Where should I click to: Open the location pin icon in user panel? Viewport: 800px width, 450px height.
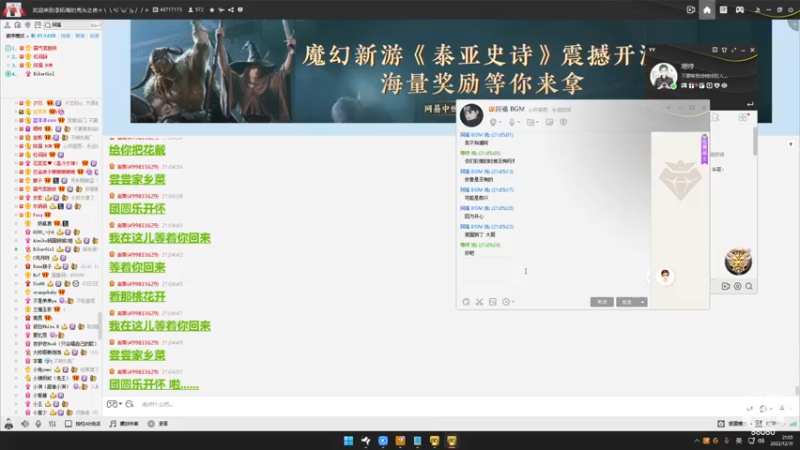[x=28, y=25]
